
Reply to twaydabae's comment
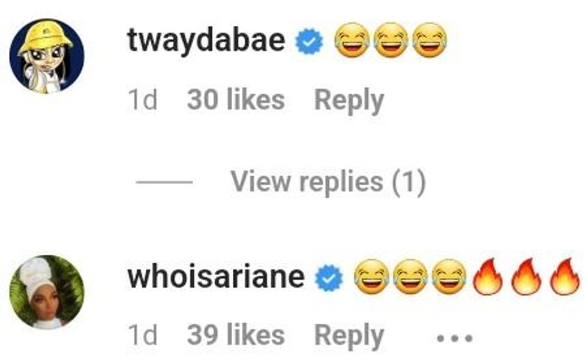click(x=349, y=101)
